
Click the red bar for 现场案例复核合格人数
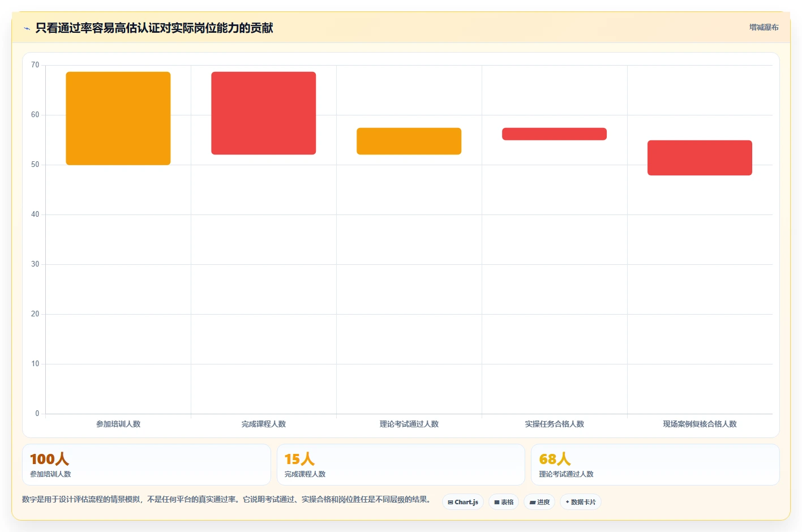tap(700, 158)
